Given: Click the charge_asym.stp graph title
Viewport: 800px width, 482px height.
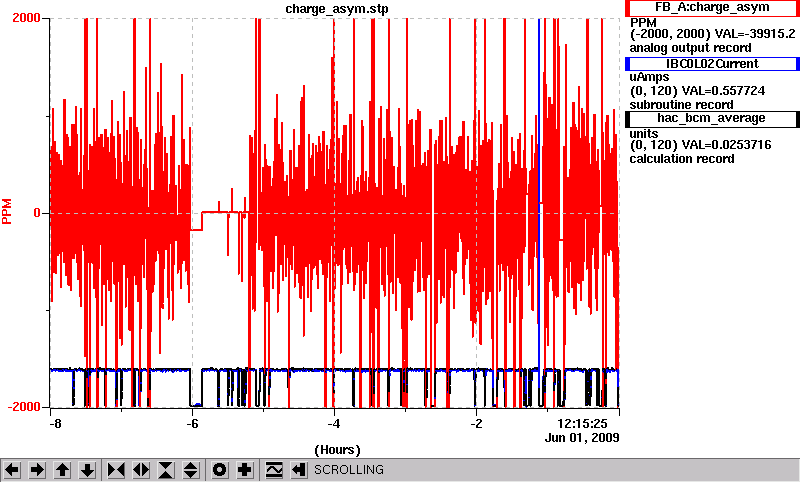Looking at the screenshot, I should tap(337, 9).
